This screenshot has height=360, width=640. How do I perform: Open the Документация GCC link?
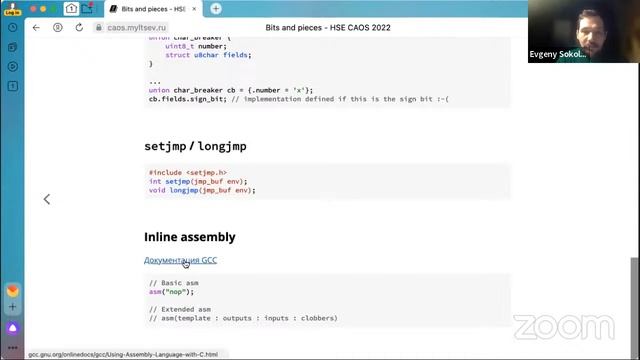tap(180, 260)
